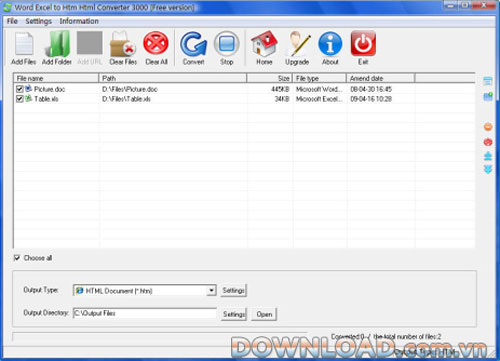Open the Information menu
The height and width of the screenshot is (361, 500).
pyautogui.click(x=79, y=21)
